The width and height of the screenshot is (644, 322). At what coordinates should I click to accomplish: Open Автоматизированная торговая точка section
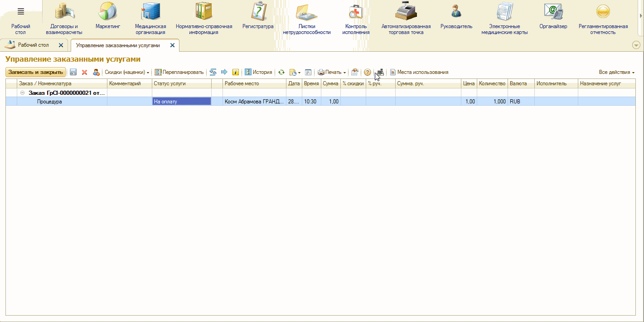pos(406,18)
